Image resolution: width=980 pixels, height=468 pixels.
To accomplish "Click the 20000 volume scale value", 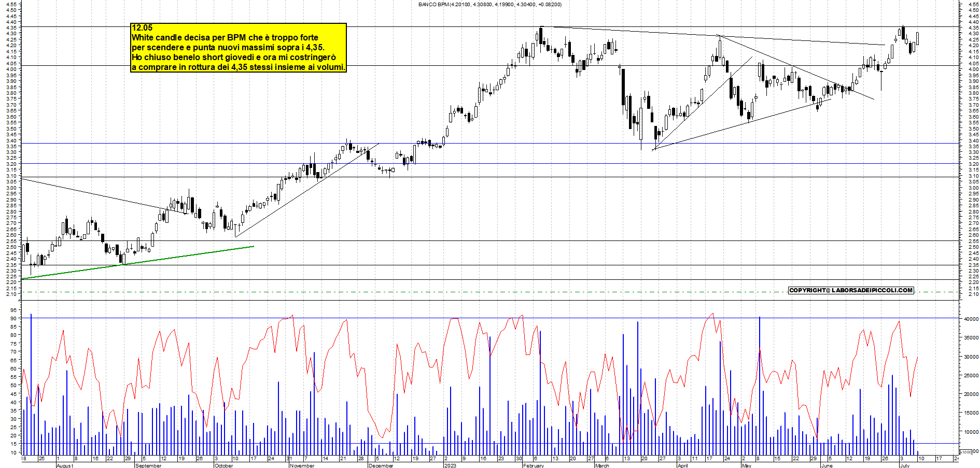I will pyautogui.click(x=971, y=394).
